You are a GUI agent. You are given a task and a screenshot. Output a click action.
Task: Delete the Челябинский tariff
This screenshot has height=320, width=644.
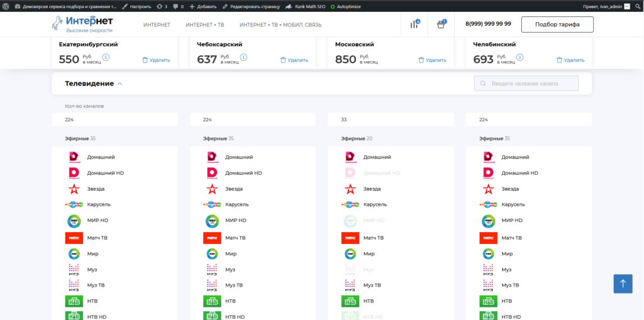point(570,60)
